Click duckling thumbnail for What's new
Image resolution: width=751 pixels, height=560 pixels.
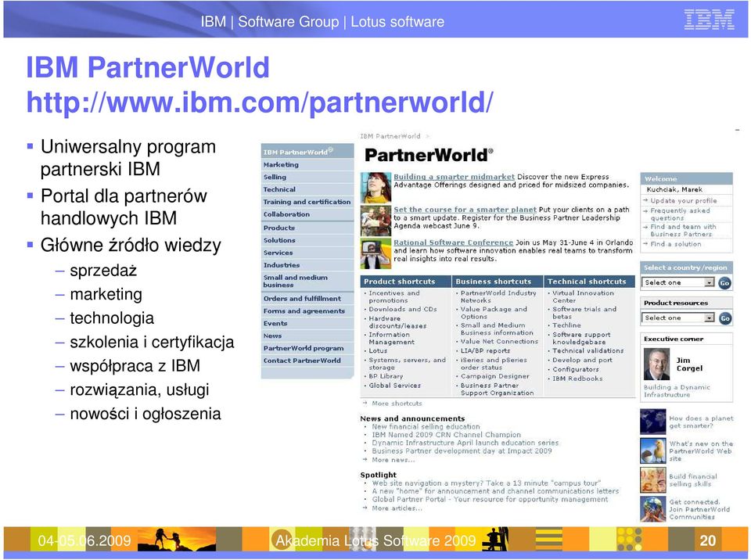tap(652, 451)
